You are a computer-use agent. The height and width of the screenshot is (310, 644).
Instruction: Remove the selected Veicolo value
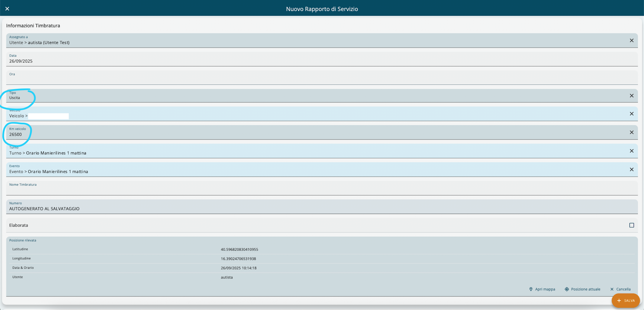(x=631, y=114)
